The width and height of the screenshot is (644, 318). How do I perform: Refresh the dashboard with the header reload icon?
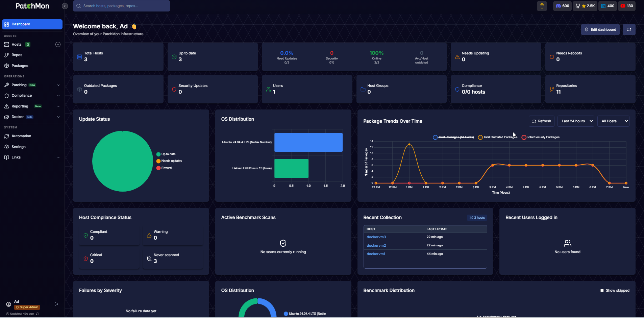point(629,29)
